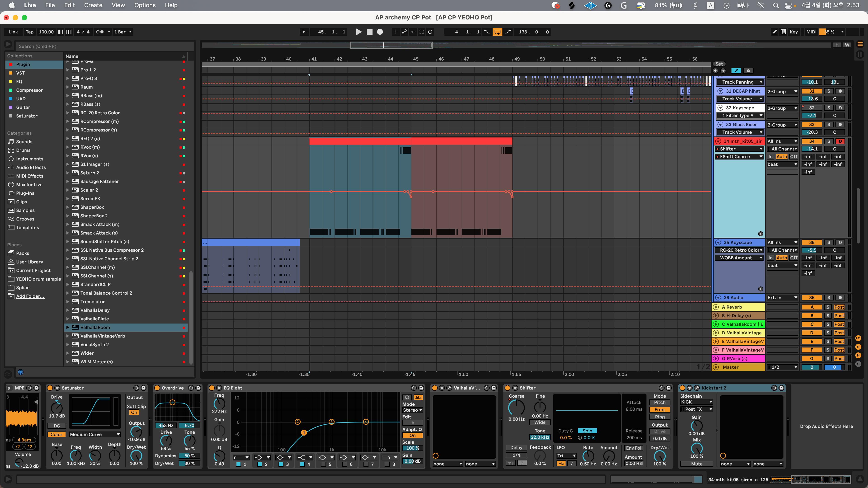Viewport: 868px width, 488px height.
Task: Click the Stop transport button
Action: (370, 32)
